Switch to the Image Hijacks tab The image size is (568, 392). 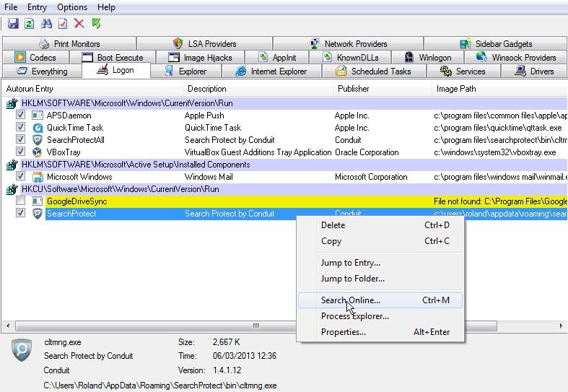coord(201,58)
